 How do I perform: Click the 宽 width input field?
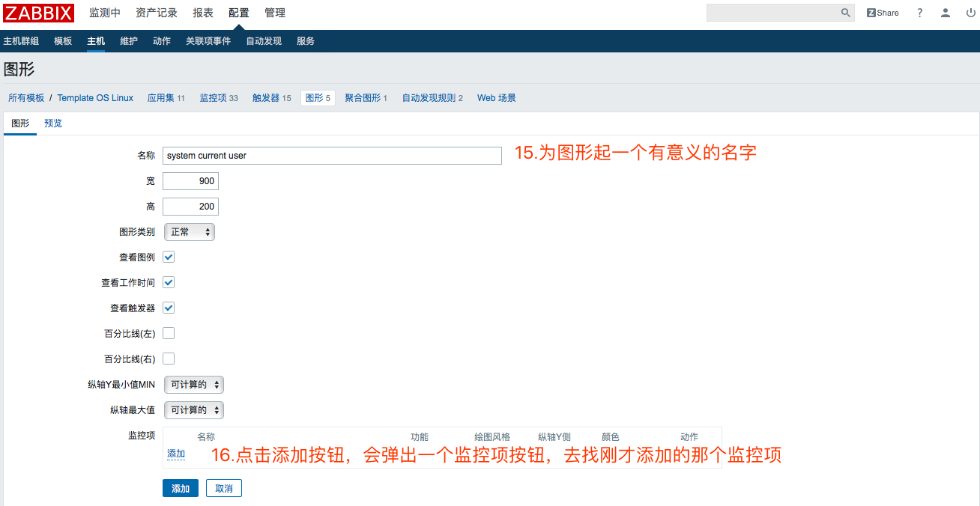pyautogui.click(x=190, y=181)
